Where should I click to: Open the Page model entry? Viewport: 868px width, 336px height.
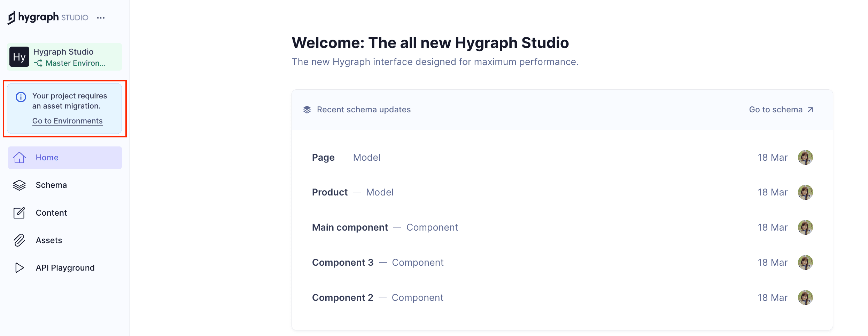(323, 158)
